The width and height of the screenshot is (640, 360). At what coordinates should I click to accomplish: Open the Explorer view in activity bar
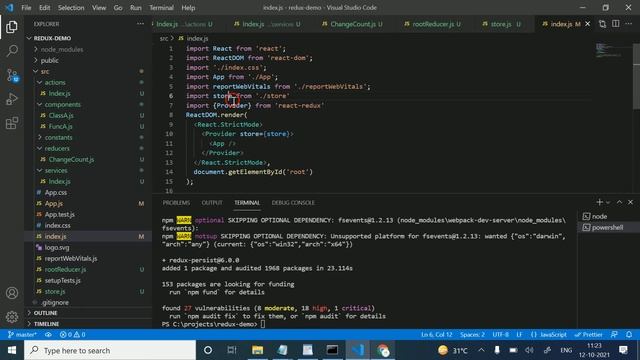point(12,27)
